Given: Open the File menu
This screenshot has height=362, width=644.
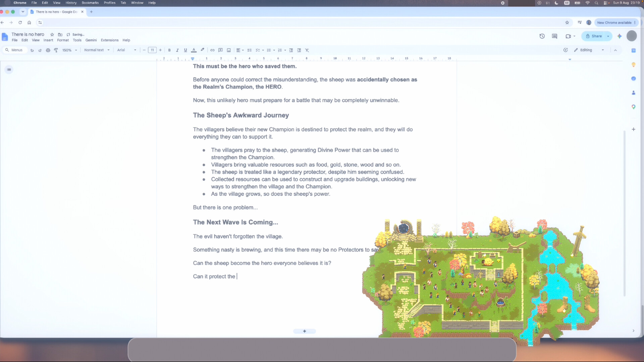Looking at the screenshot, I should click(x=14, y=40).
